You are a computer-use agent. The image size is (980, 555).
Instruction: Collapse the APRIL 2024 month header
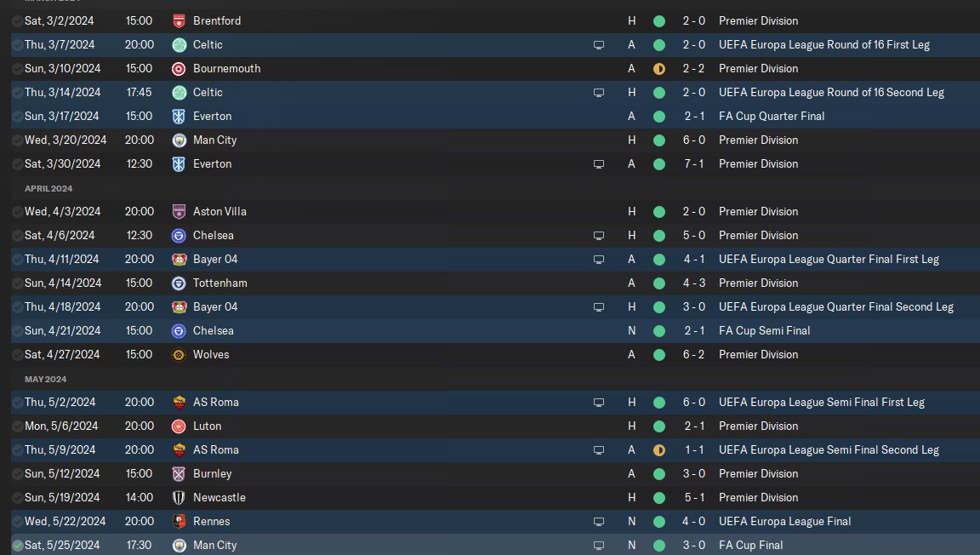click(x=48, y=188)
